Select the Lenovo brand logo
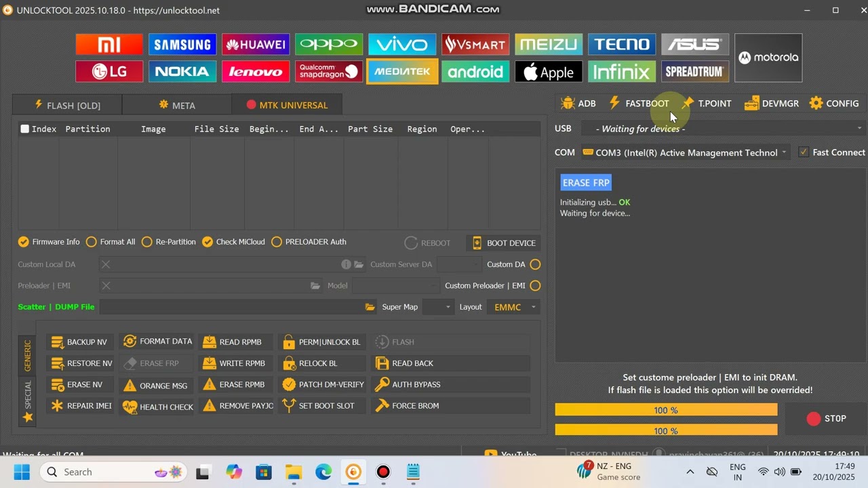 pyautogui.click(x=256, y=71)
